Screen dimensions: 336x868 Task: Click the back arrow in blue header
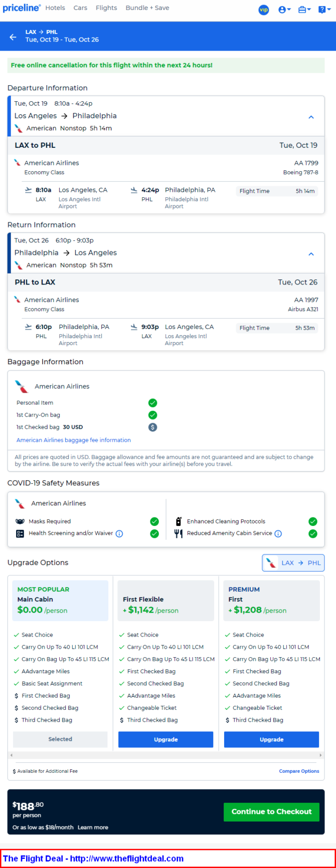(13, 37)
